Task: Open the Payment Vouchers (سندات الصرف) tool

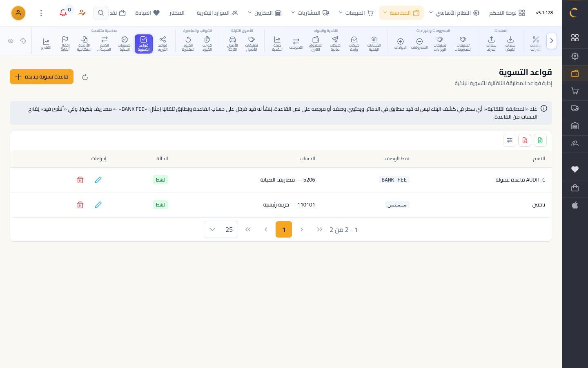Action: pyautogui.click(x=491, y=44)
